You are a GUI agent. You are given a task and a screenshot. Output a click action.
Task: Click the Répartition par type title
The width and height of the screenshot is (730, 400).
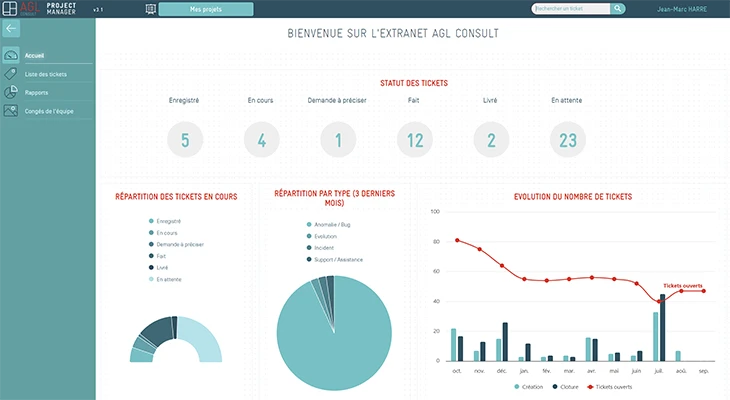[334, 198]
